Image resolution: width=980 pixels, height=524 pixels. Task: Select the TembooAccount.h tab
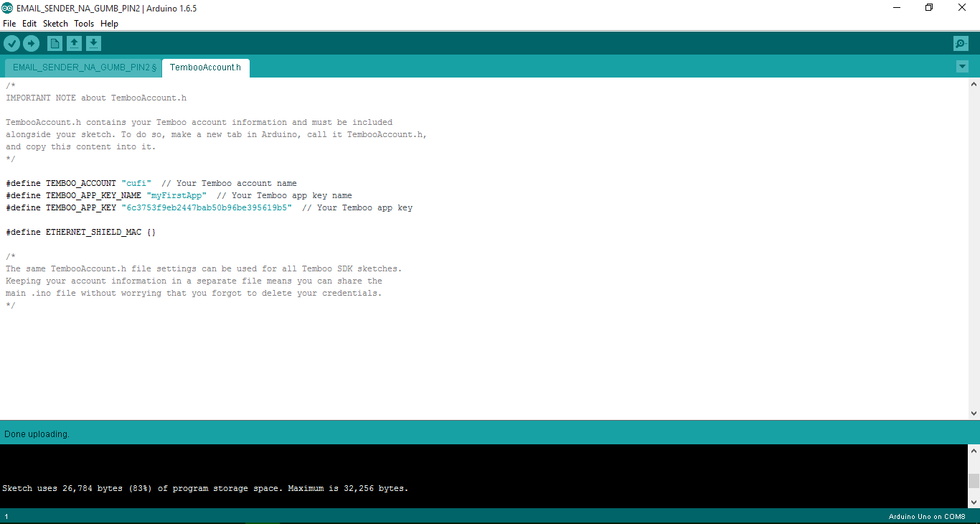[x=205, y=67]
